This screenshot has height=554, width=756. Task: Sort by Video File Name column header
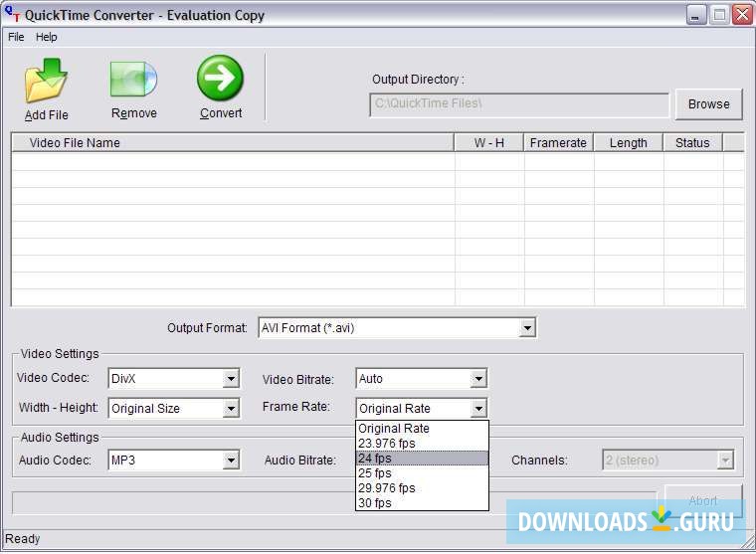tap(233, 143)
